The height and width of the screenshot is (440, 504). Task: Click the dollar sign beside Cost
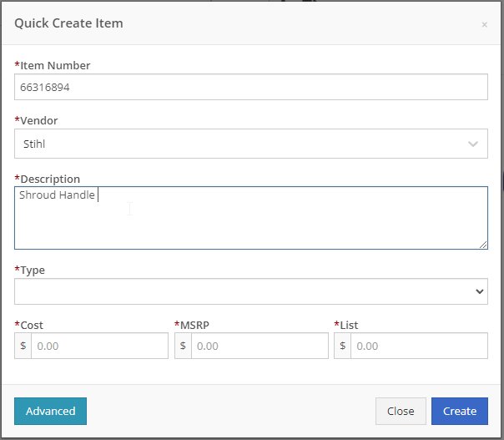[x=23, y=346]
